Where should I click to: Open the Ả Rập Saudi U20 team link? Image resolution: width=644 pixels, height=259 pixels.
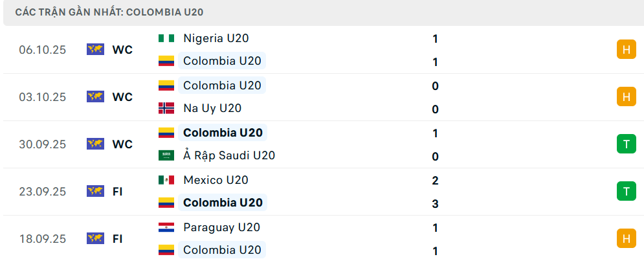[x=229, y=155]
